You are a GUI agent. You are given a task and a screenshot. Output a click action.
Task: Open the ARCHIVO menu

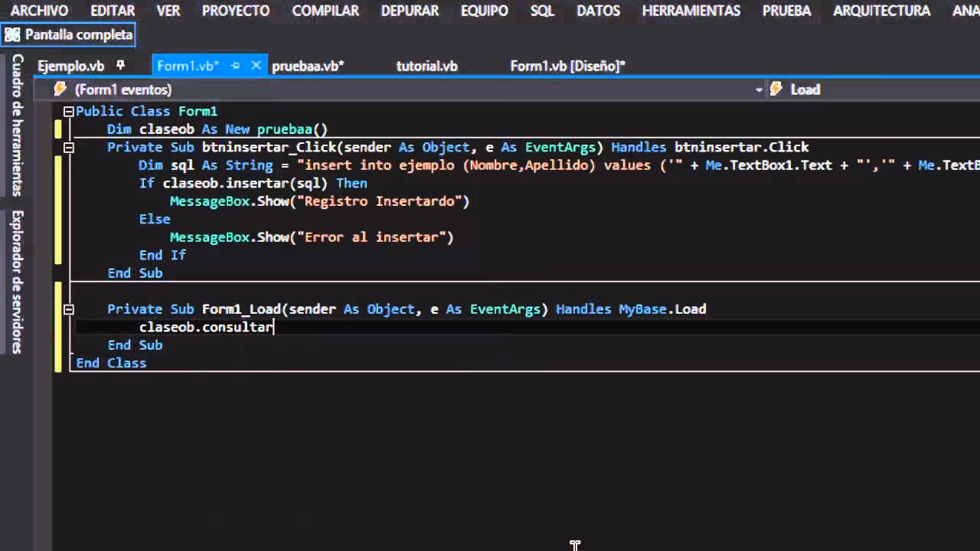point(39,11)
